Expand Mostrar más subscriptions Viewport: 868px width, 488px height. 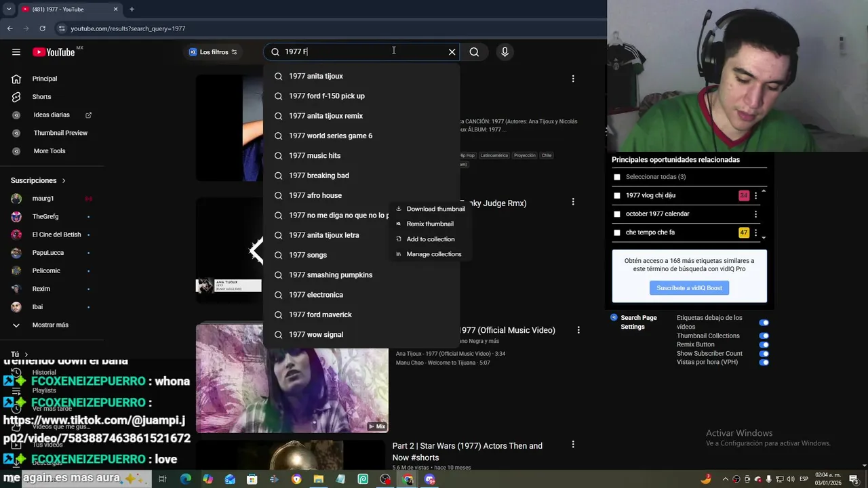click(x=52, y=325)
